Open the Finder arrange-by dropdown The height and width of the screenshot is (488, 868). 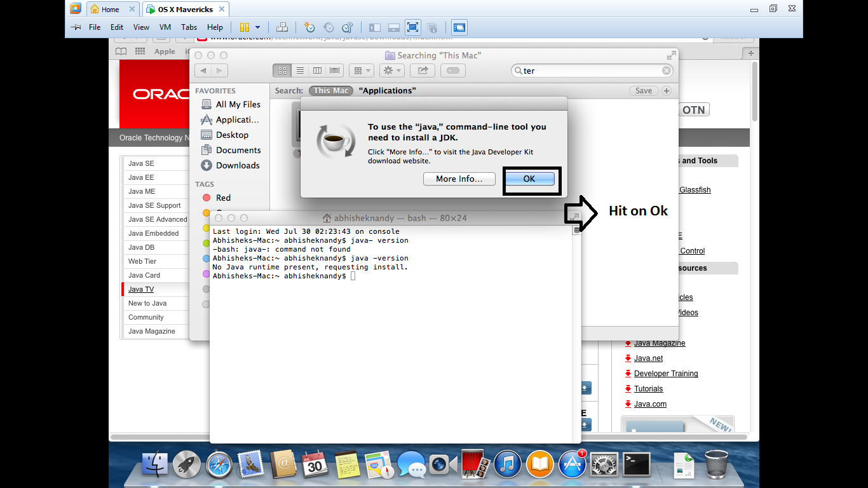(x=361, y=71)
